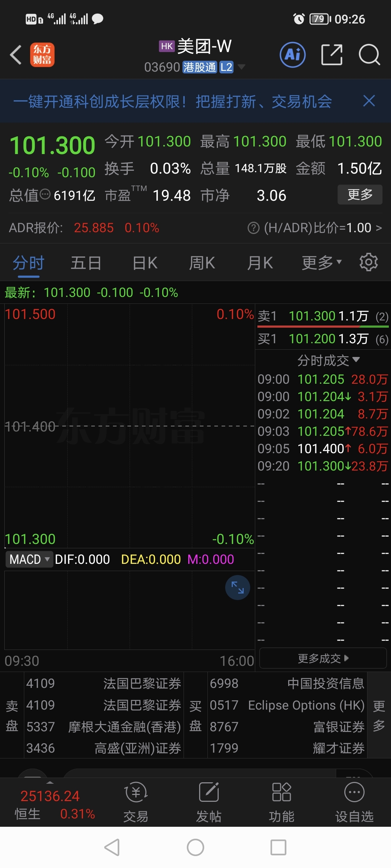Screen dimensions: 391x868
Task: Open 功能 functions icon
Action: (x=282, y=802)
